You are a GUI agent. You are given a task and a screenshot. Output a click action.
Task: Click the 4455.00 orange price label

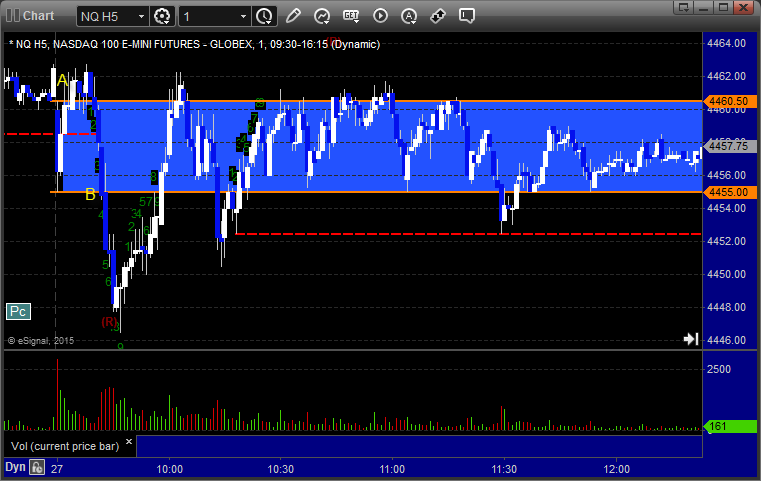[729, 192]
